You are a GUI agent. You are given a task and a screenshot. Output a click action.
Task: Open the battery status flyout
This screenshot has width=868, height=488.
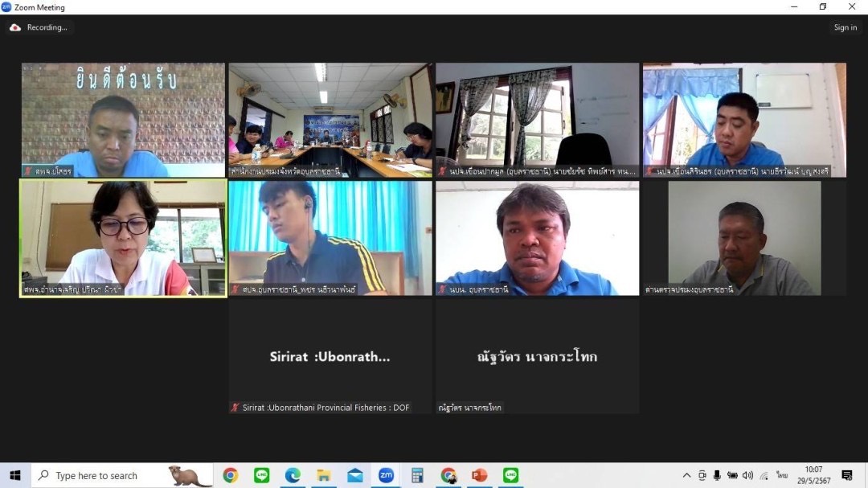[x=733, y=475]
